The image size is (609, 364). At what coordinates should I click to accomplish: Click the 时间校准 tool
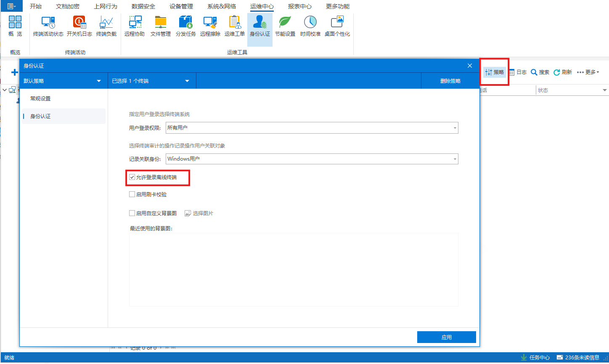pos(310,26)
